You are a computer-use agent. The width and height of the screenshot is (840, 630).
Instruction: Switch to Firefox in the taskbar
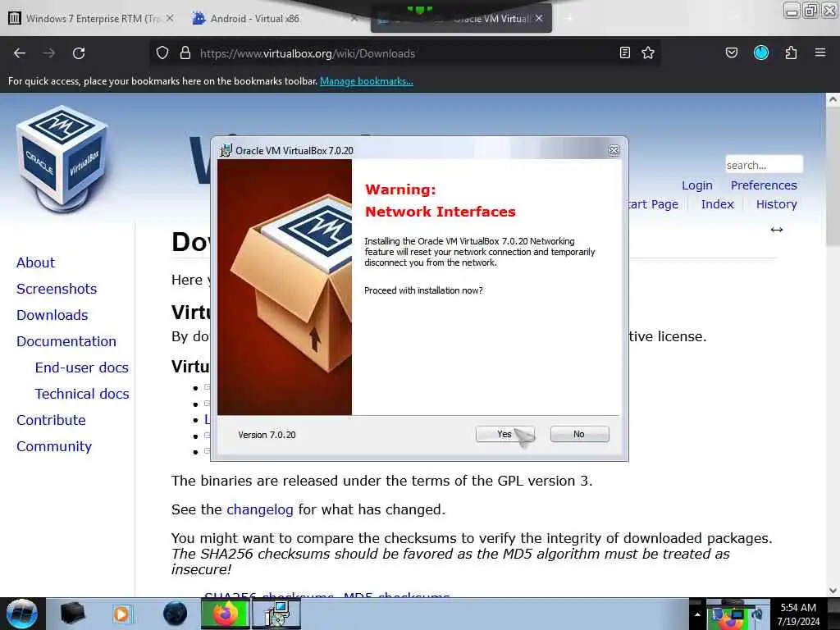[226, 614]
